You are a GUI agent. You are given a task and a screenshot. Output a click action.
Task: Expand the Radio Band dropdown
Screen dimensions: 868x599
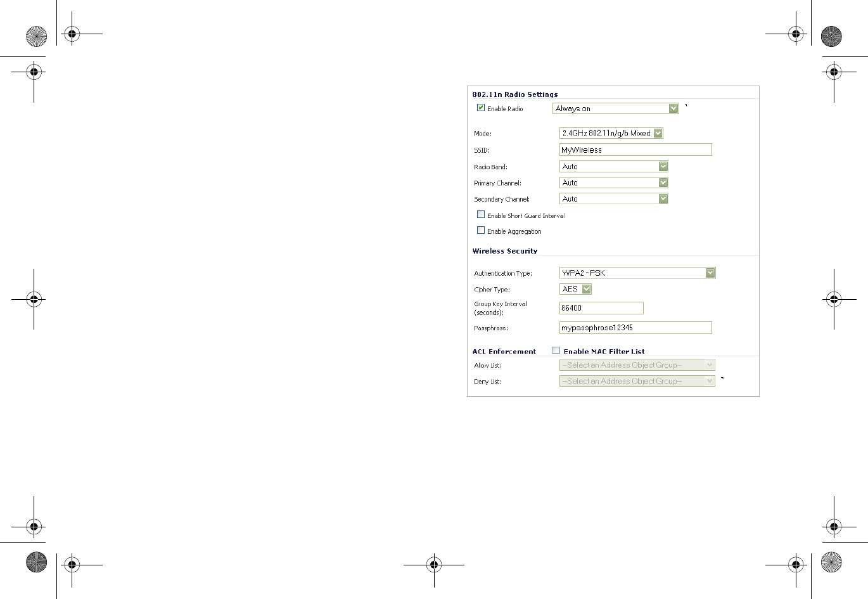(x=614, y=167)
